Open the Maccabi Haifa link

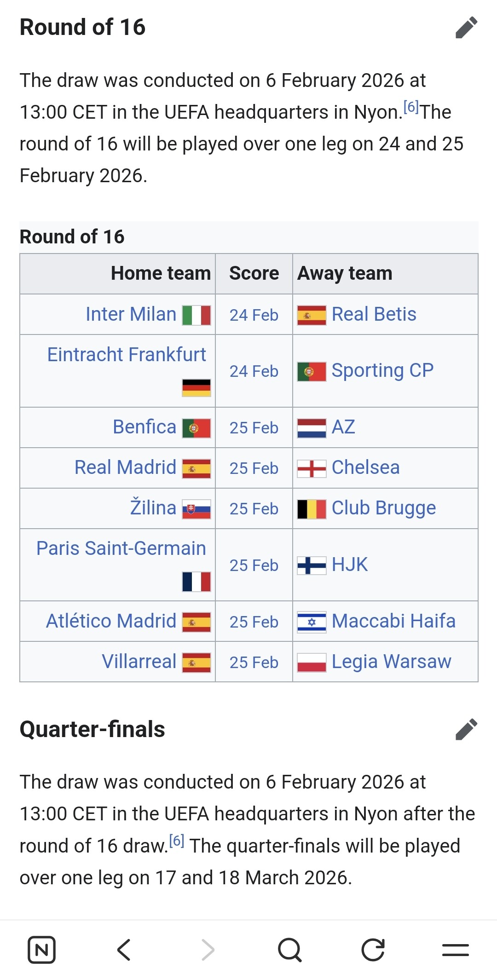(x=393, y=621)
